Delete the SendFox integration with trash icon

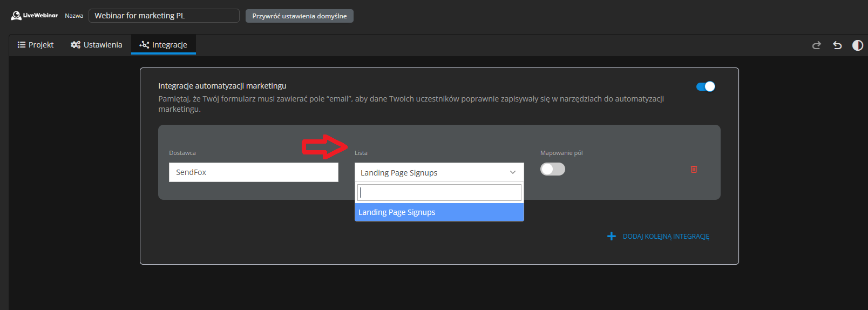694,170
